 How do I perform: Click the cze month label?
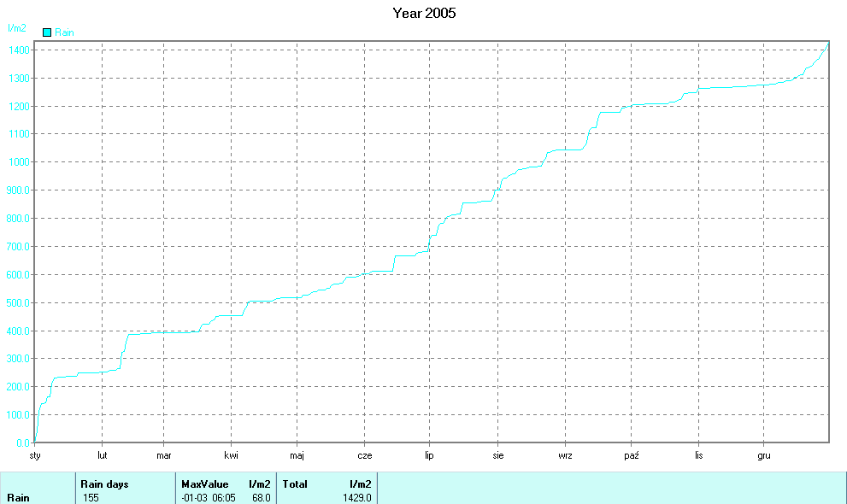[365, 455]
